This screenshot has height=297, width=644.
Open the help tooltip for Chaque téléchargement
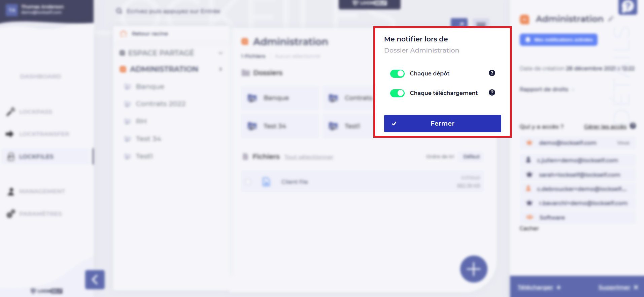point(492,93)
